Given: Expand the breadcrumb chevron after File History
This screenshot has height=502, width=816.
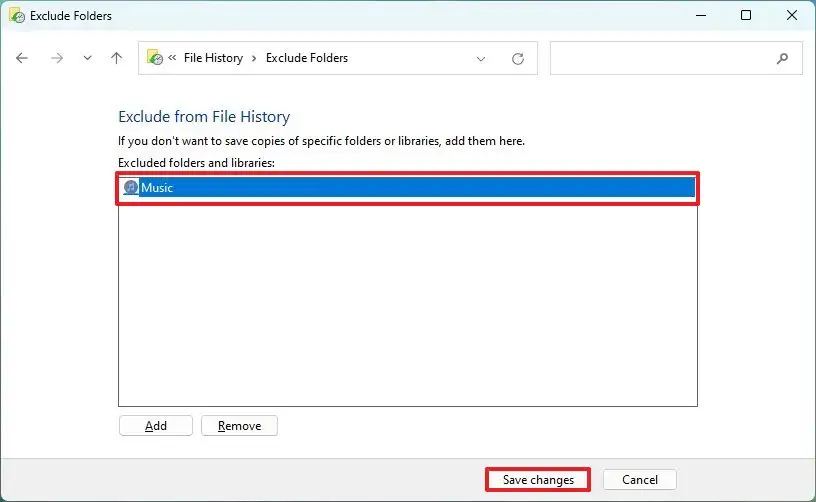Looking at the screenshot, I should (x=254, y=58).
